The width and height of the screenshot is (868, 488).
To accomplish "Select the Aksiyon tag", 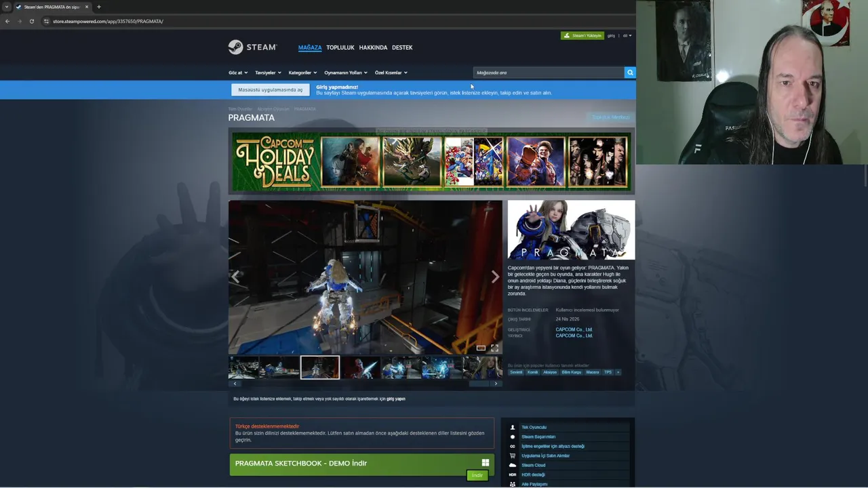I will coord(550,372).
